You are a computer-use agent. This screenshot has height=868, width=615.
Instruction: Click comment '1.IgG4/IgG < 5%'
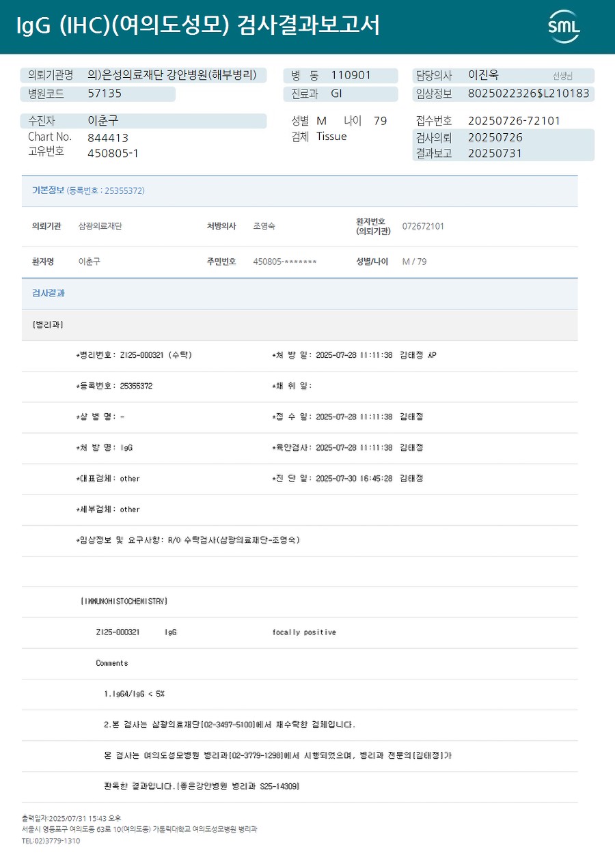pos(134,694)
